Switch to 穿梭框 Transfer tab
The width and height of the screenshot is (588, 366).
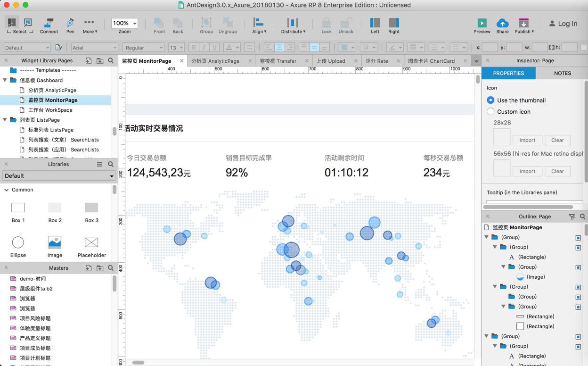(x=278, y=61)
